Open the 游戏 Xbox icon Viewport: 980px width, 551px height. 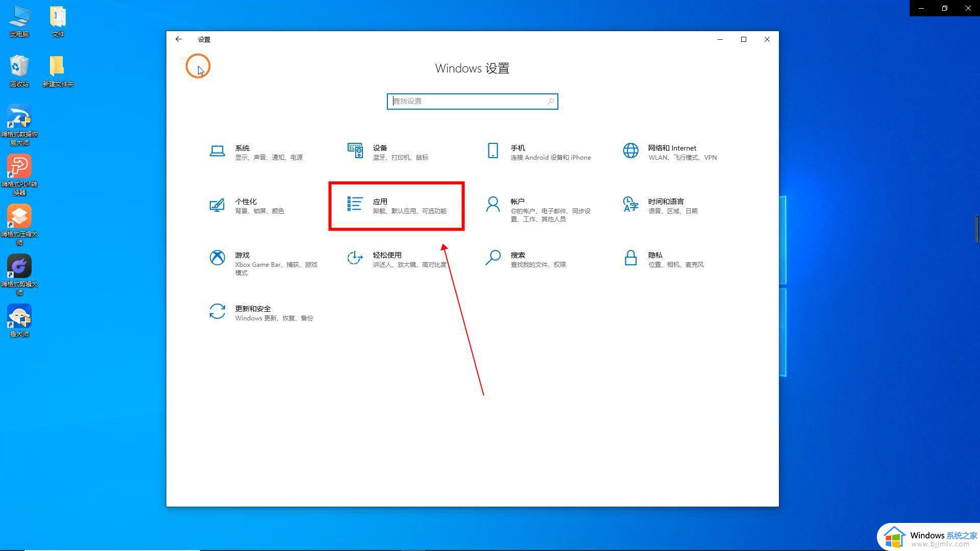click(x=217, y=258)
